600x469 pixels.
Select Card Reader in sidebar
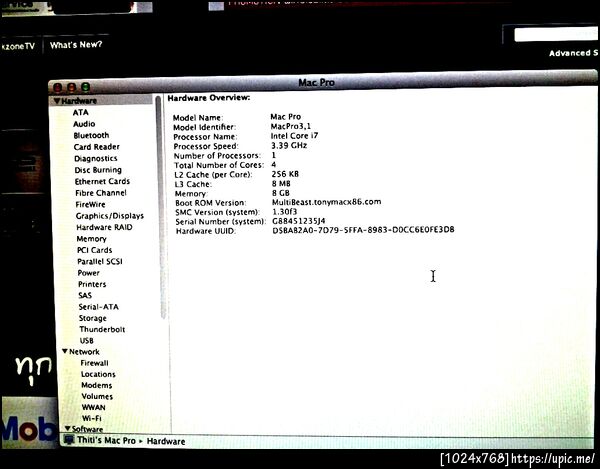(x=97, y=147)
